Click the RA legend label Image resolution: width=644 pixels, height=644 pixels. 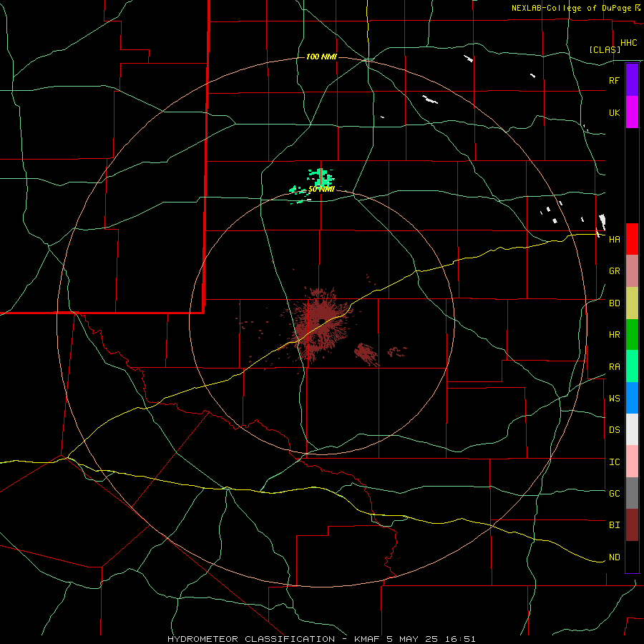tap(614, 367)
